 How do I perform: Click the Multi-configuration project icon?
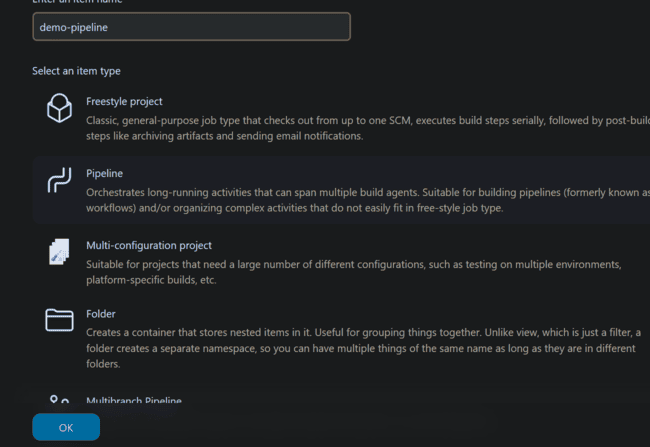tap(60, 252)
